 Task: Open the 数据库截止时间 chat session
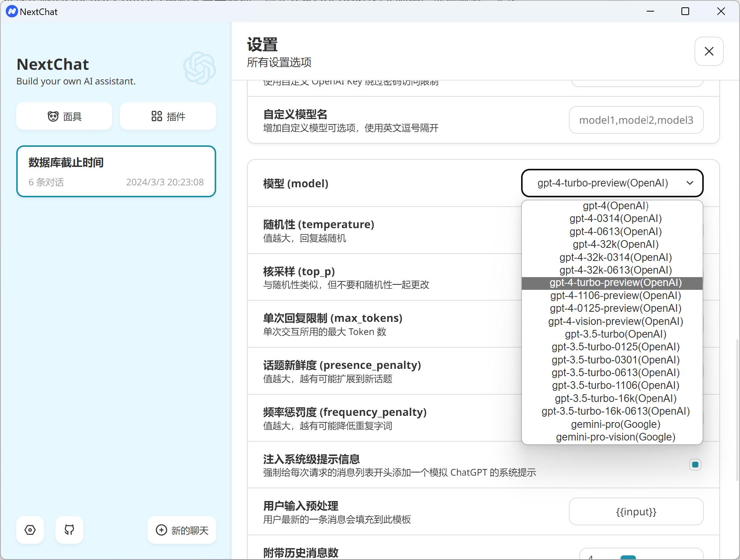coord(116,171)
